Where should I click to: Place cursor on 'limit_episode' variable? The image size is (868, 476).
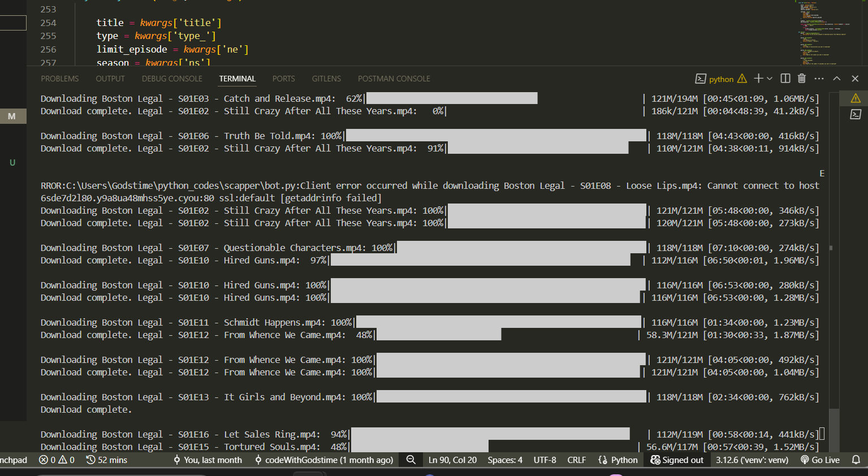pos(132,49)
